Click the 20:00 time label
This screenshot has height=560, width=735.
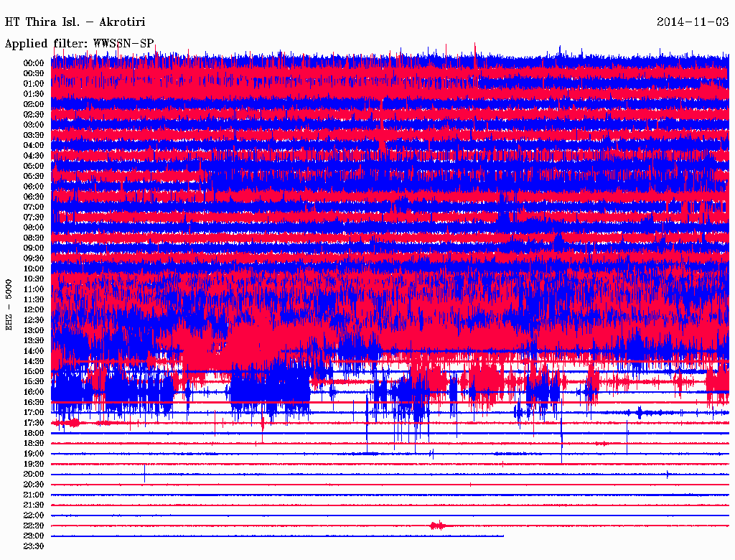tap(34, 475)
